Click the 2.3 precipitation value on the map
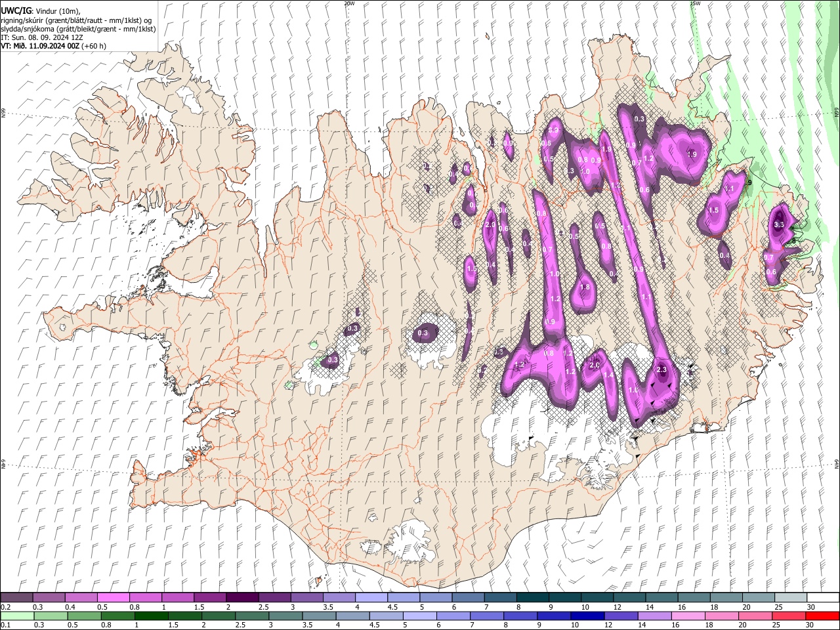The image size is (840, 630). [x=661, y=370]
